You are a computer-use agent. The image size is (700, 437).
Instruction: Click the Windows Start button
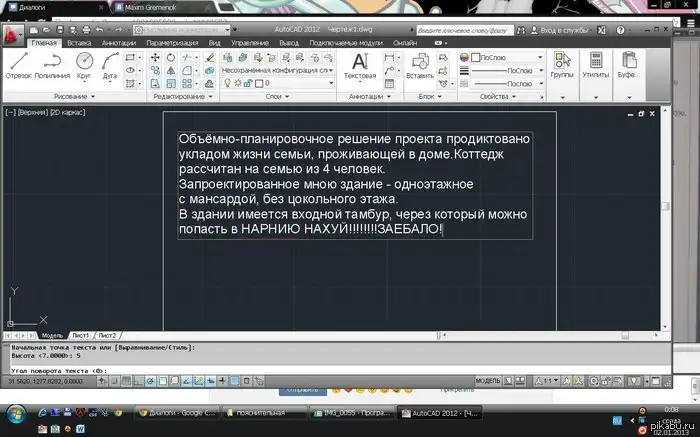15,412
